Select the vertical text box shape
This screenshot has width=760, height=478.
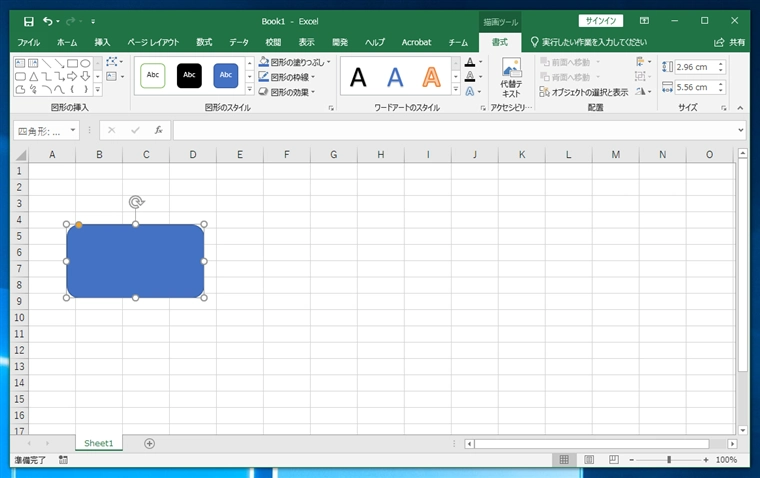[x=33, y=63]
